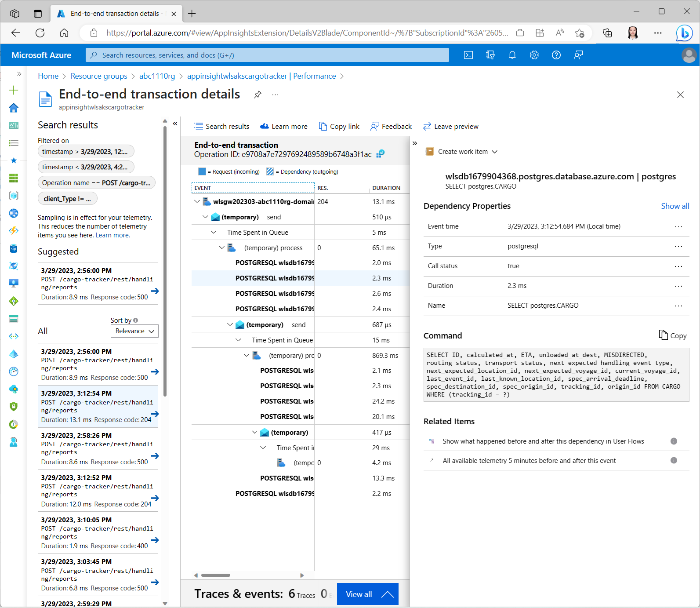Click Home breadcrumb link
Image resolution: width=700 pixels, height=608 pixels.
click(x=48, y=76)
